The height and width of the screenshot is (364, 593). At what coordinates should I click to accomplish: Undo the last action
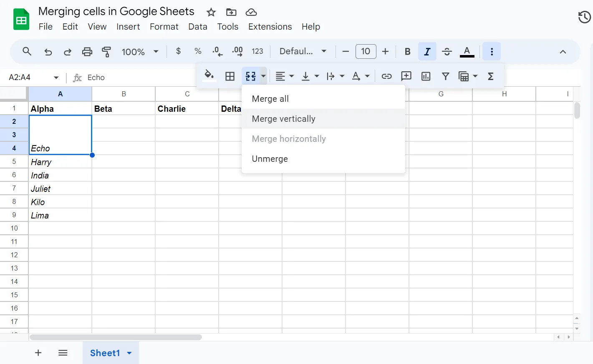point(48,52)
